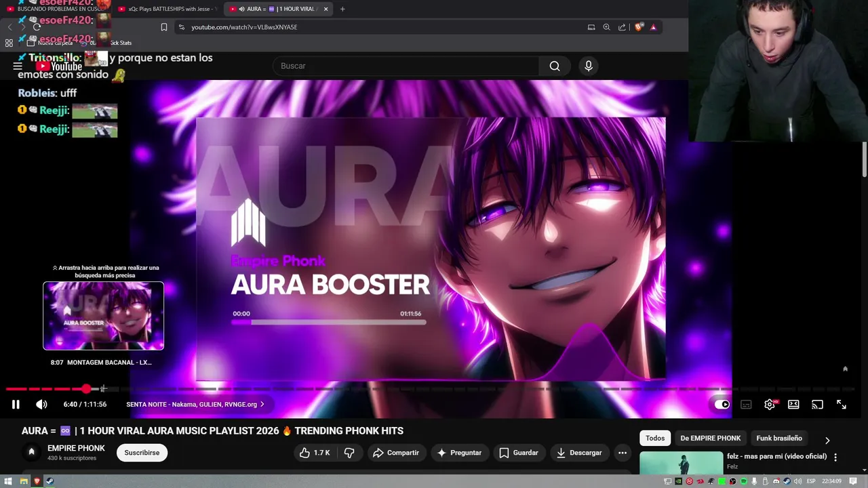Open the Kick Stats bookmark

tap(117, 43)
